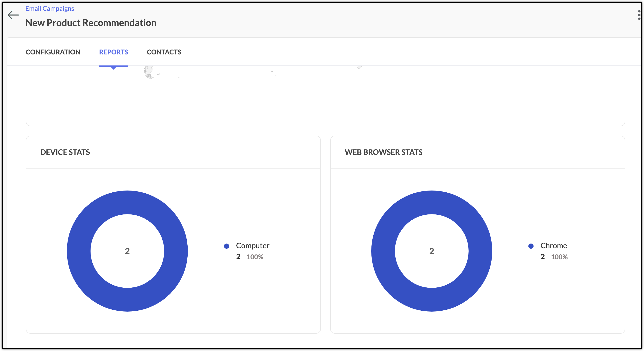Open the Email Campaigns breadcrumb link
The width and height of the screenshot is (644, 351).
click(x=50, y=8)
